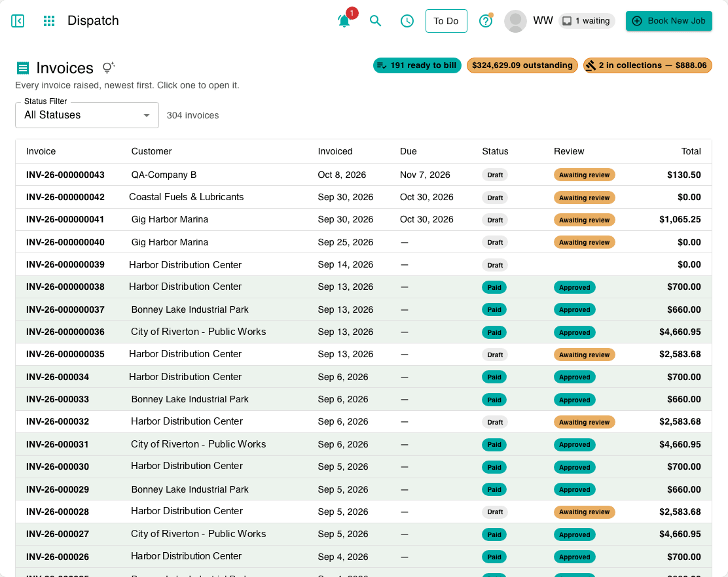728x577 pixels.
Task: Open invoice INV-26-000000036
Action: tap(363, 332)
